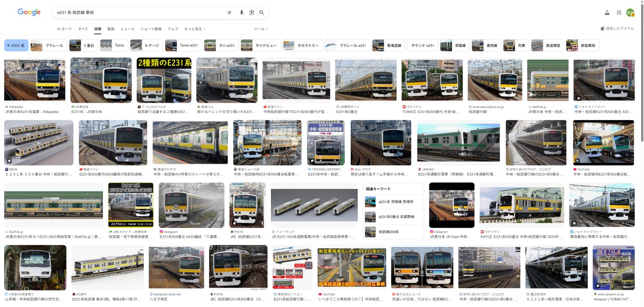Clear the search query with the X
644x307 pixels.
(x=229, y=13)
